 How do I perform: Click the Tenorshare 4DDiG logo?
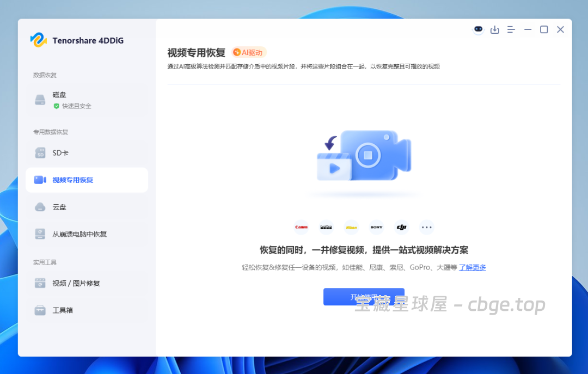[x=76, y=40]
